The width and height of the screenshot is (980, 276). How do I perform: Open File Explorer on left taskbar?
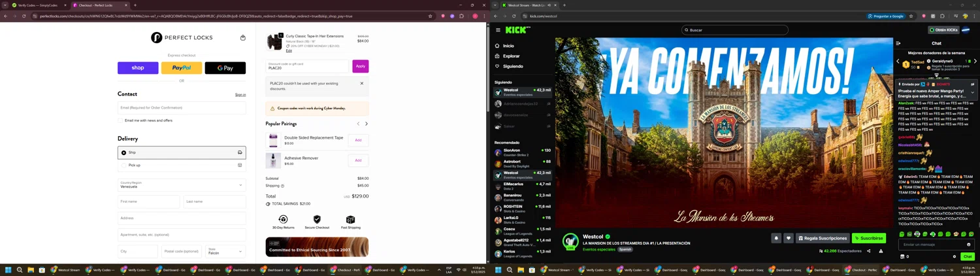[31, 269]
